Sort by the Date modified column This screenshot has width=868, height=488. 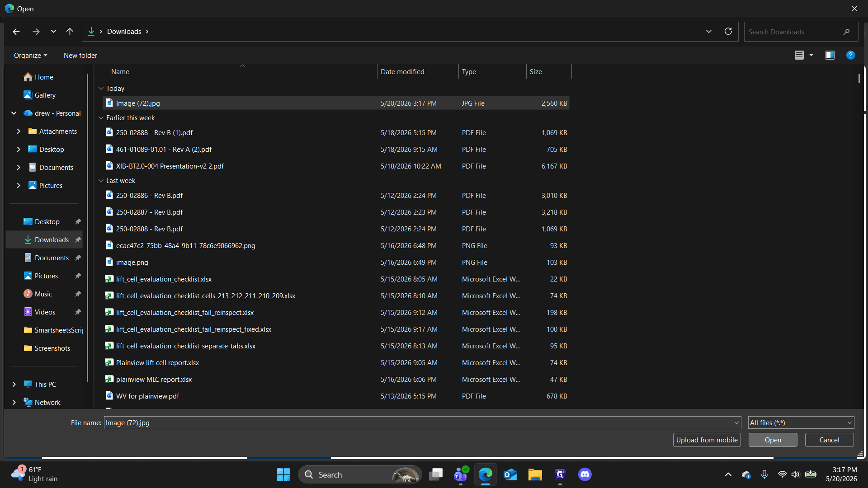tap(402, 72)
